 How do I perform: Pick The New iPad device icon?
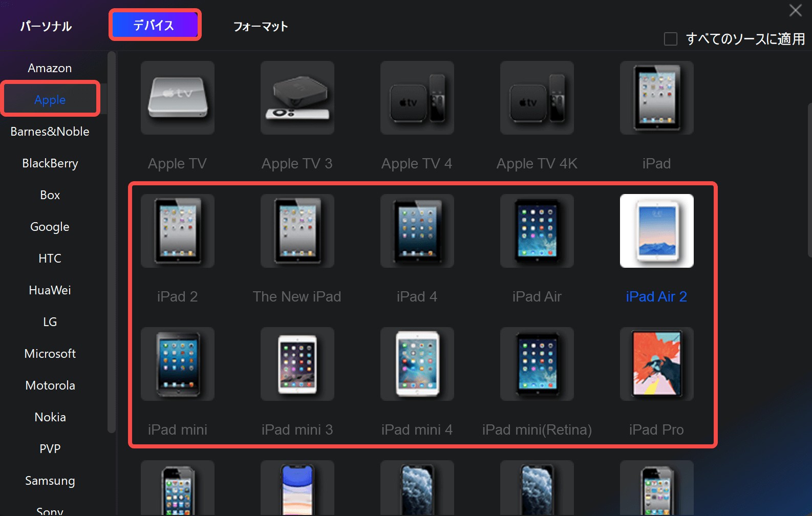pos(297,231)
